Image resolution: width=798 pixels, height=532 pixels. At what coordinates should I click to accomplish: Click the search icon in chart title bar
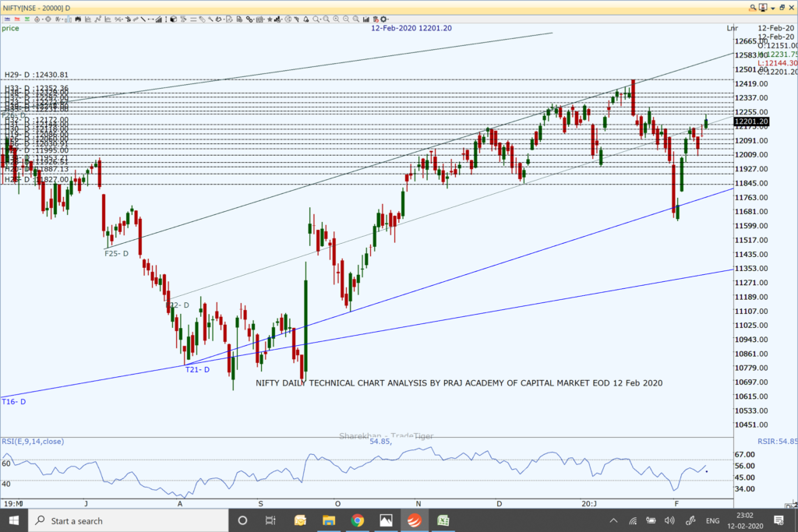click(x=752, y=8)
